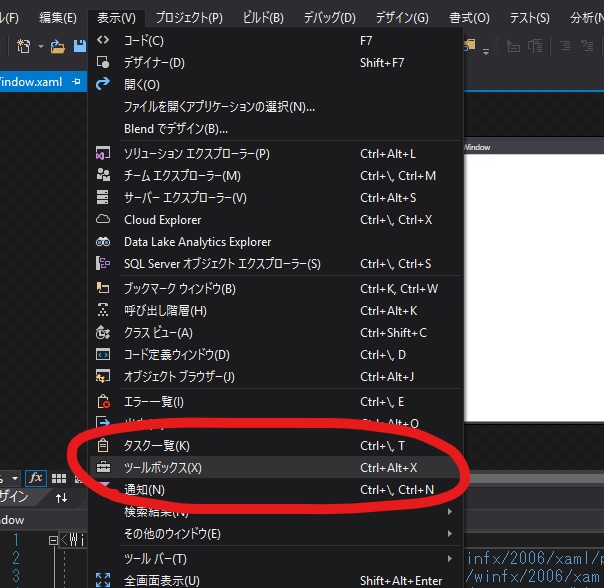Click the code definition window icon
The height and width of the screenshot is (588, 604).
click(103, 354)
